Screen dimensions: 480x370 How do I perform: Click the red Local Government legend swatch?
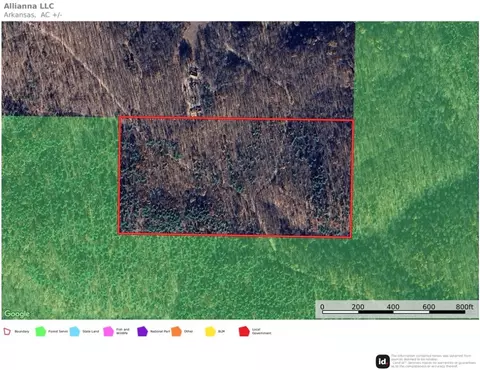[244, 331]
